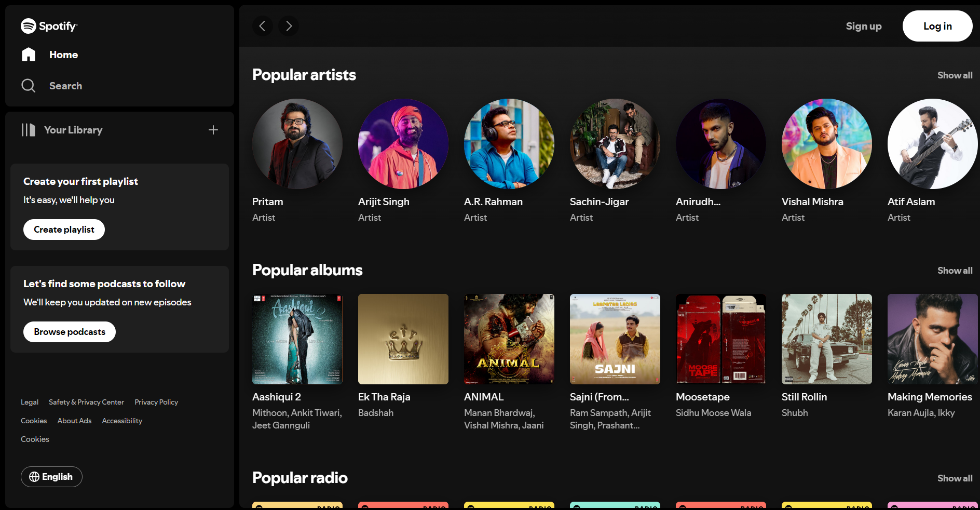Viewport: 980px width, 510px height.
Task: Click the Home house icon
Action: (29, 55)
